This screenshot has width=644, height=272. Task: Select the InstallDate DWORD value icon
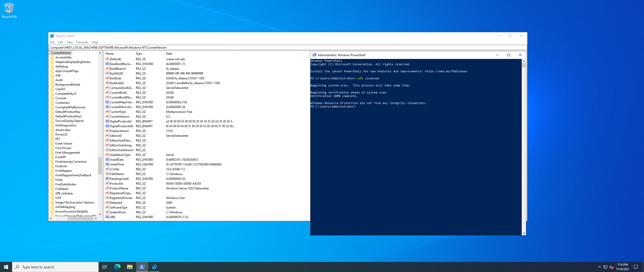107,159
